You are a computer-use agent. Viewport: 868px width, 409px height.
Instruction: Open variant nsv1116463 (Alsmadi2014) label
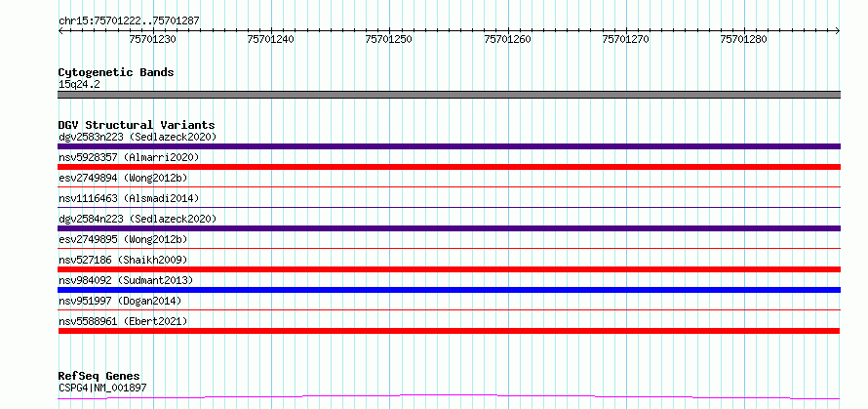(129, 198)
